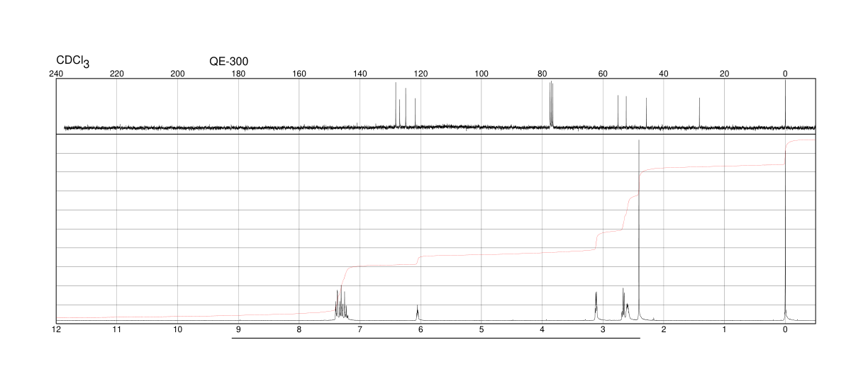Viewport: 868px width, 374px height.
Task: Select the 240 ppm label on carbon scale
Action: (x=56, y=74)
